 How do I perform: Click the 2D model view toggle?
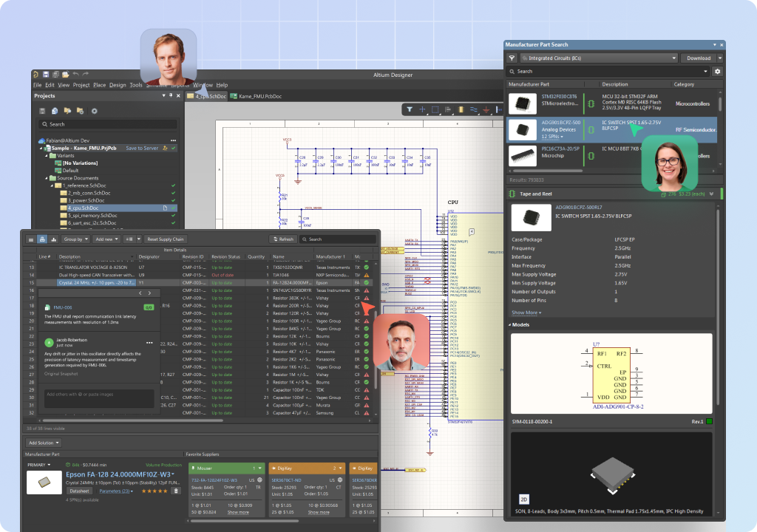(524, 499)
